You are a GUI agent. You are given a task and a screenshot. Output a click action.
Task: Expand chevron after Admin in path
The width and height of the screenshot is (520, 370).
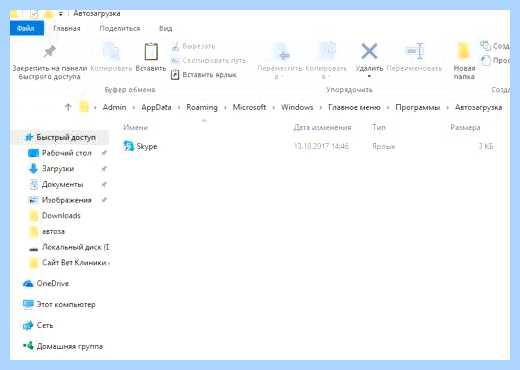coord(134,108)
